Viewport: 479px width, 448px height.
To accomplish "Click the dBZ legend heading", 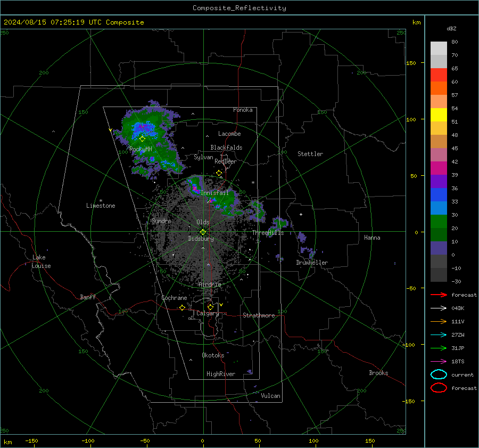I will coord(451,28).
